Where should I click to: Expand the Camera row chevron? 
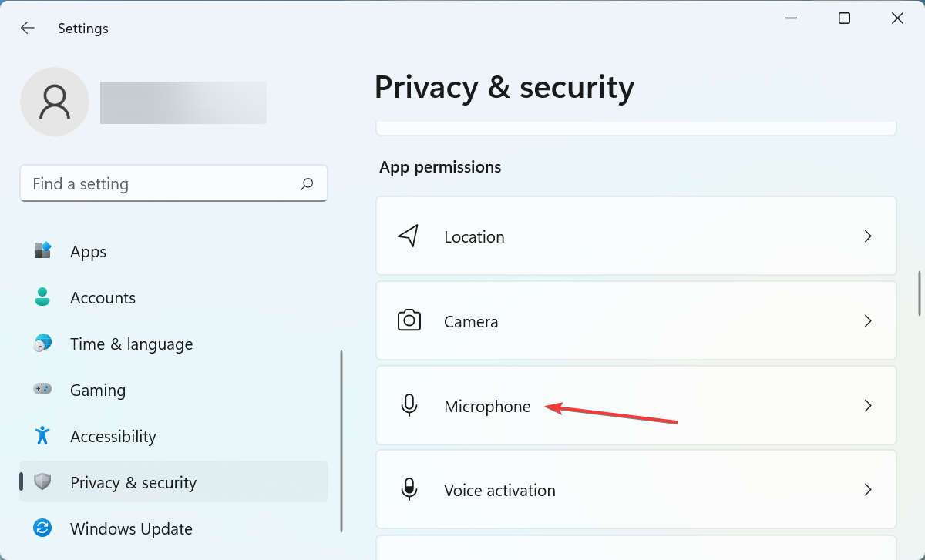[868, 321]
